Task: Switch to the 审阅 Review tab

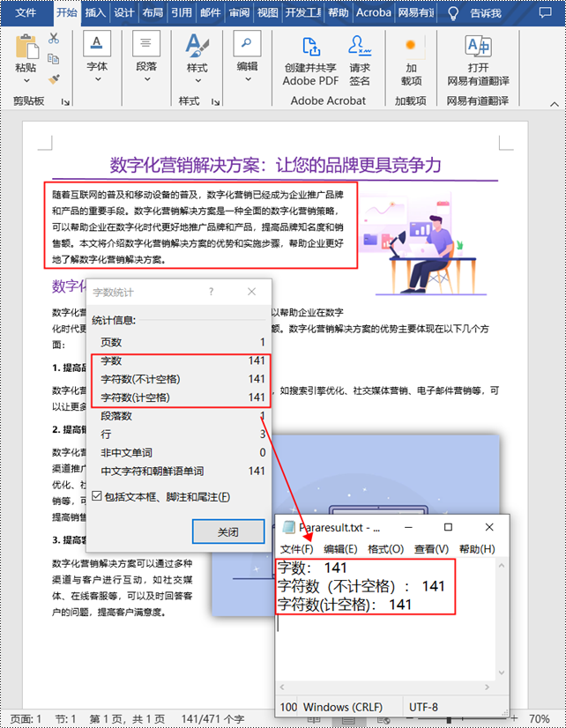Action: [x=239, y=13]
